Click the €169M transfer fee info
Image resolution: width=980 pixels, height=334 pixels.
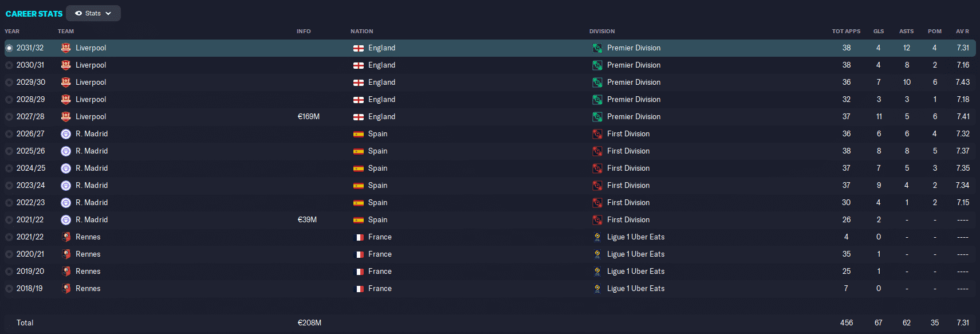coord(308,117)
